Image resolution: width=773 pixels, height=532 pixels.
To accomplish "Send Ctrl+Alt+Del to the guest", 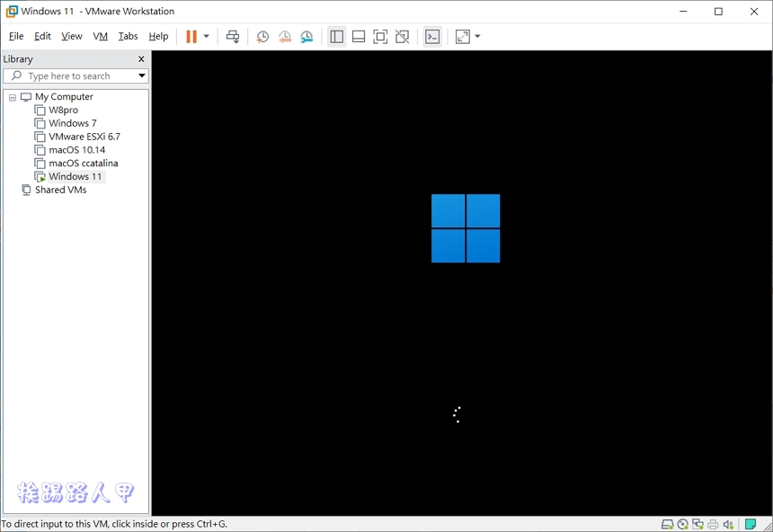I will click(233, 36).
